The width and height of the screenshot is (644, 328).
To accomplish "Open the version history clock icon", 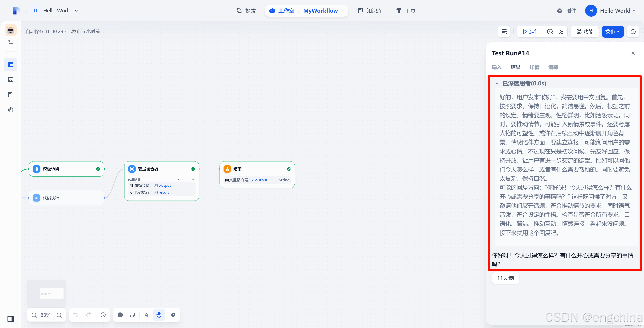I will click(x=633, y=32).
